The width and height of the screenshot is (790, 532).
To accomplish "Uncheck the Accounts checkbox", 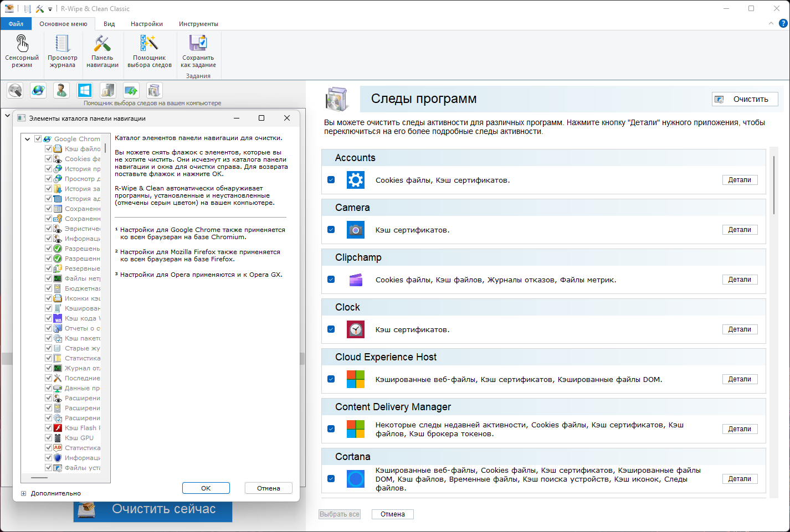I will pyautogui.click(x=331, y=180).
